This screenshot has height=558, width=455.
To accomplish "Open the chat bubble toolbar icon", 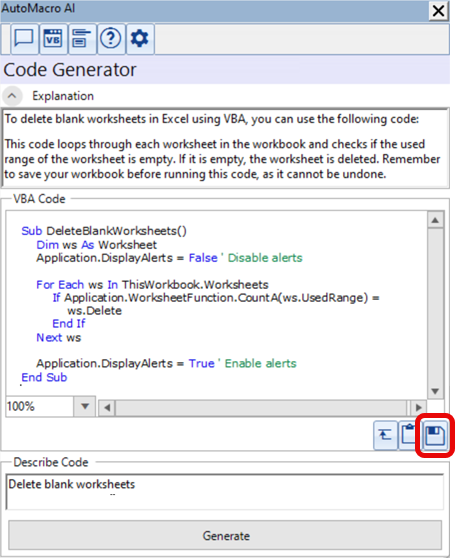I will 24,39.
